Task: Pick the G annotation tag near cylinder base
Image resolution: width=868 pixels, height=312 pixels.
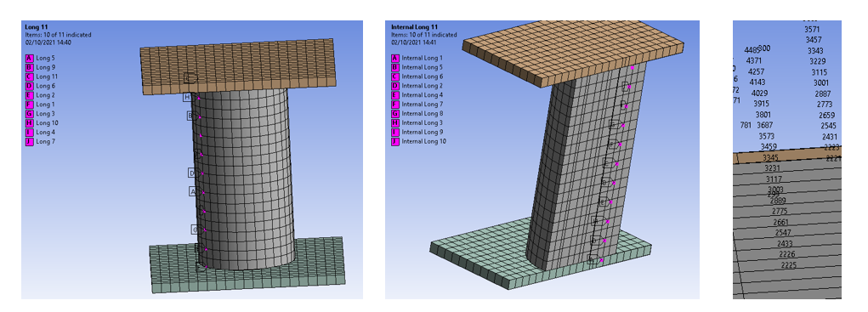Action: (x=195, y=229)
